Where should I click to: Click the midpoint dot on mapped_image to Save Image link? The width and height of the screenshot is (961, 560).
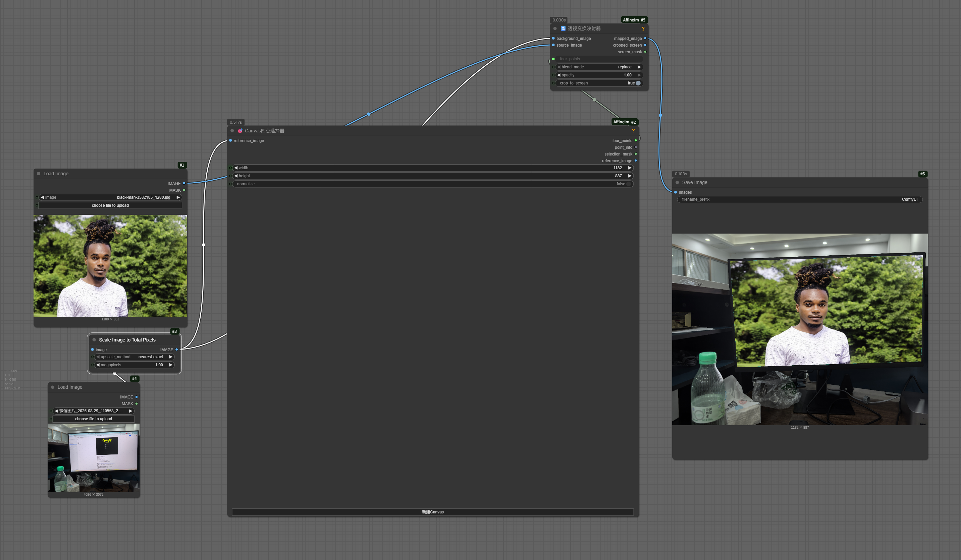[660, 115]
